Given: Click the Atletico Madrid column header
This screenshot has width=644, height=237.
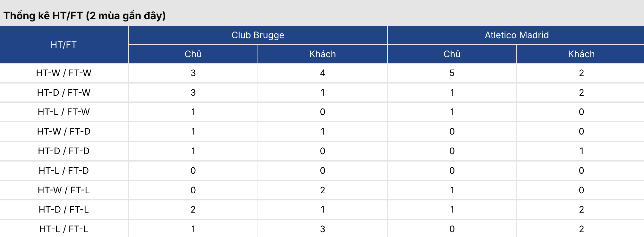Looking at the screenshot, I should 516,35.
